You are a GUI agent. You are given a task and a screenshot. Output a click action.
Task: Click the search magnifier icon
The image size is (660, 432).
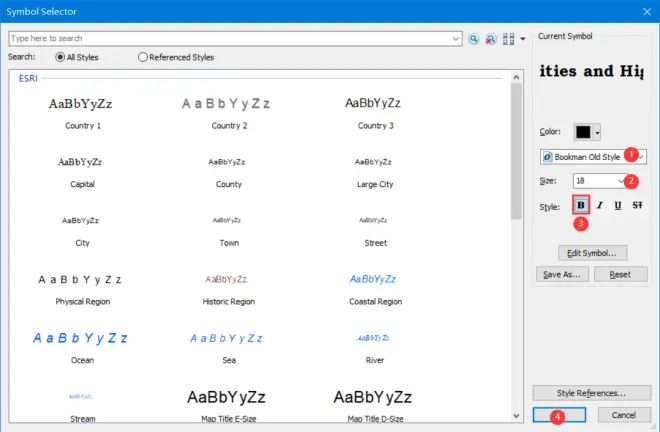(474, 39)
